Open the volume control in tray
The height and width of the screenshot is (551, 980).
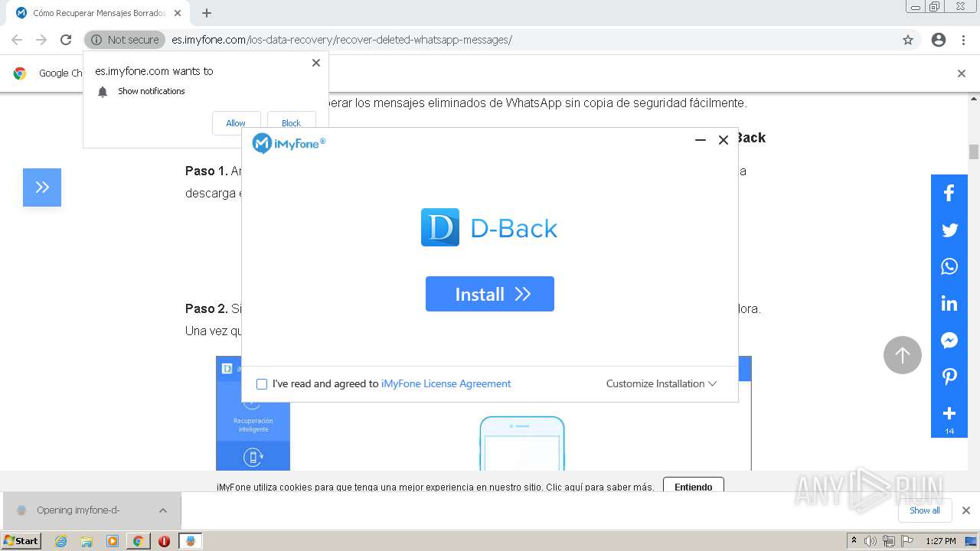871,541
